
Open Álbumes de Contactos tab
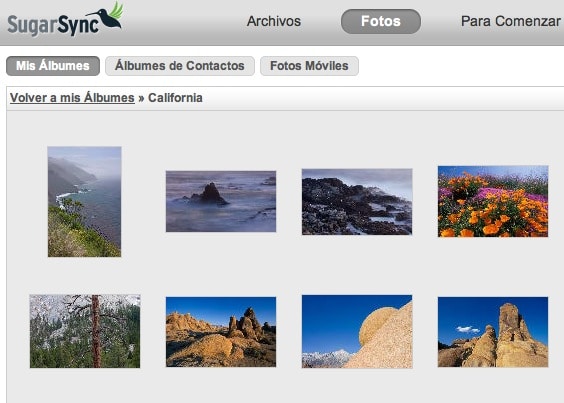click(x=180, y=66)
